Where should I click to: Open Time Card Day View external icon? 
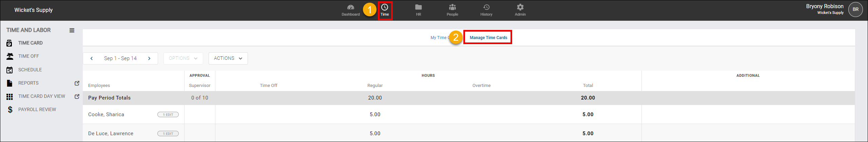click(x=77, y=96)
